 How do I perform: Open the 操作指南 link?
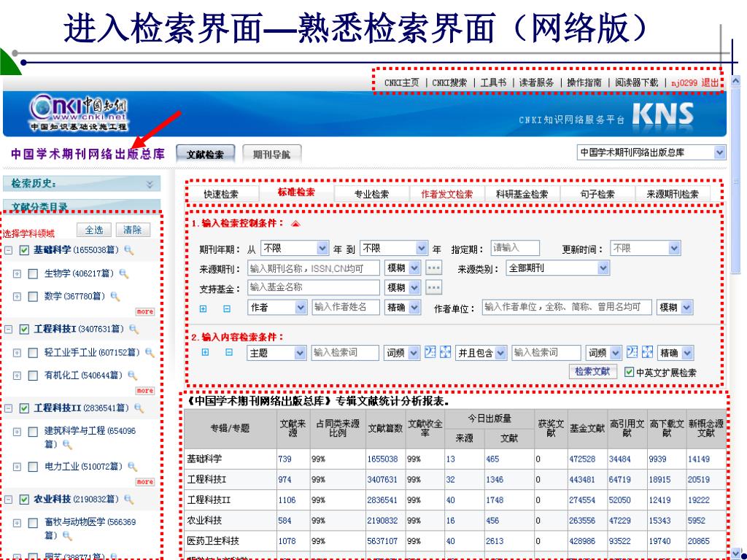point(584,83)
